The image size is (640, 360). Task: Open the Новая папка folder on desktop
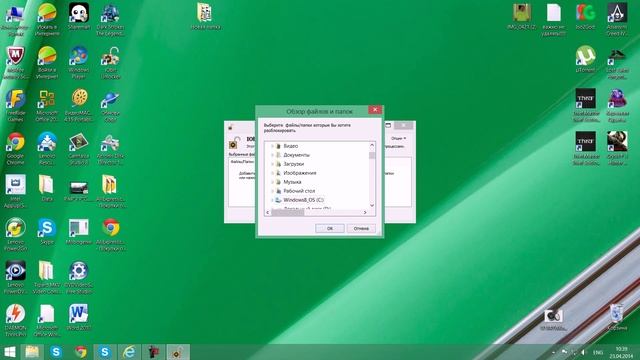(205, 16)
